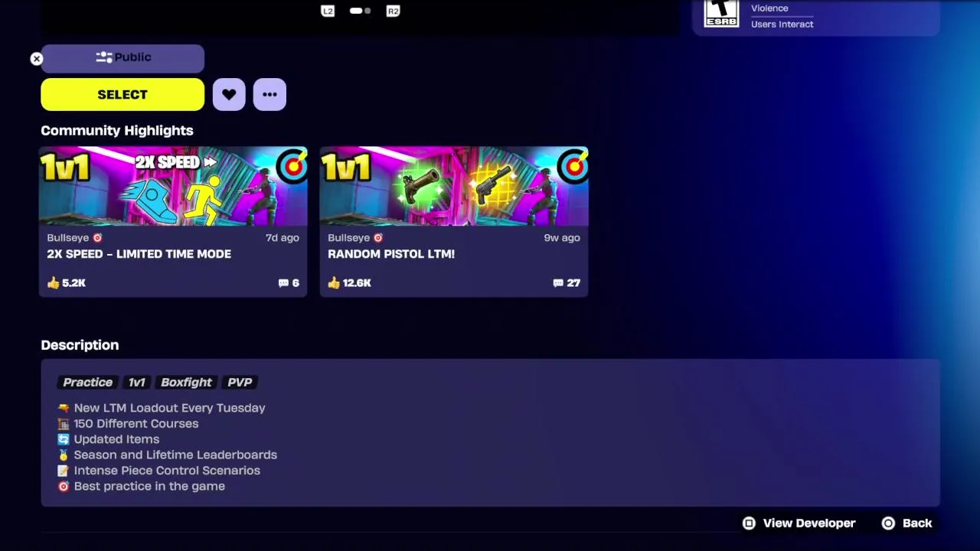980x551 pixels.
Task: Click the 5.2K thumbs-up likes icon
Action: (x=53, y=283)
